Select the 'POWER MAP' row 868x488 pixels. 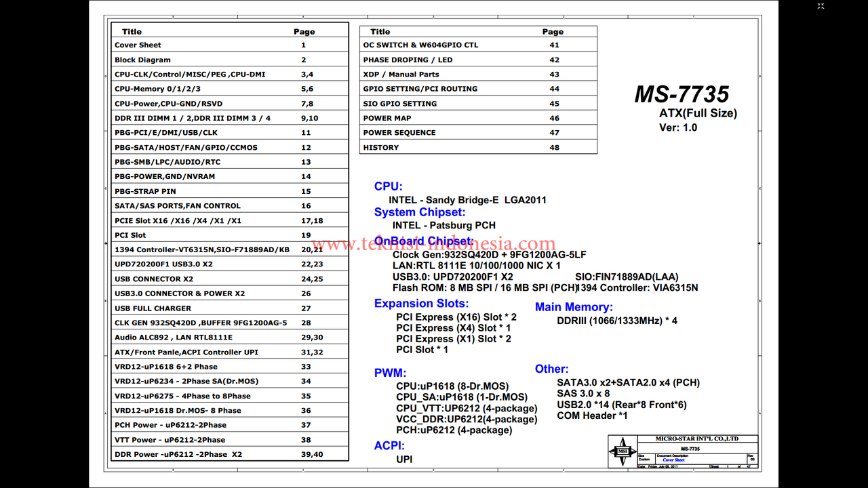[478, 118]
